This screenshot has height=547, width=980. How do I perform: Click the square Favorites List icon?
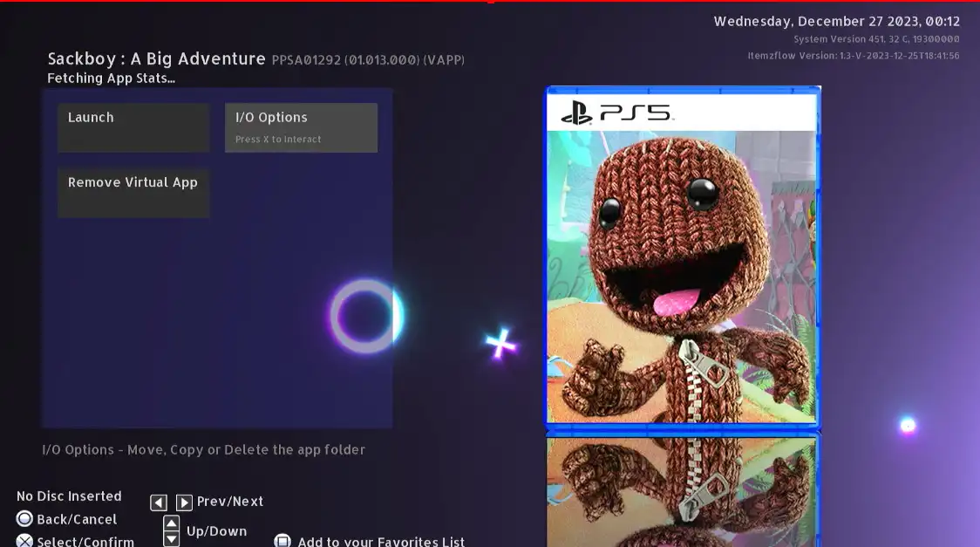[x=282, y=541]
